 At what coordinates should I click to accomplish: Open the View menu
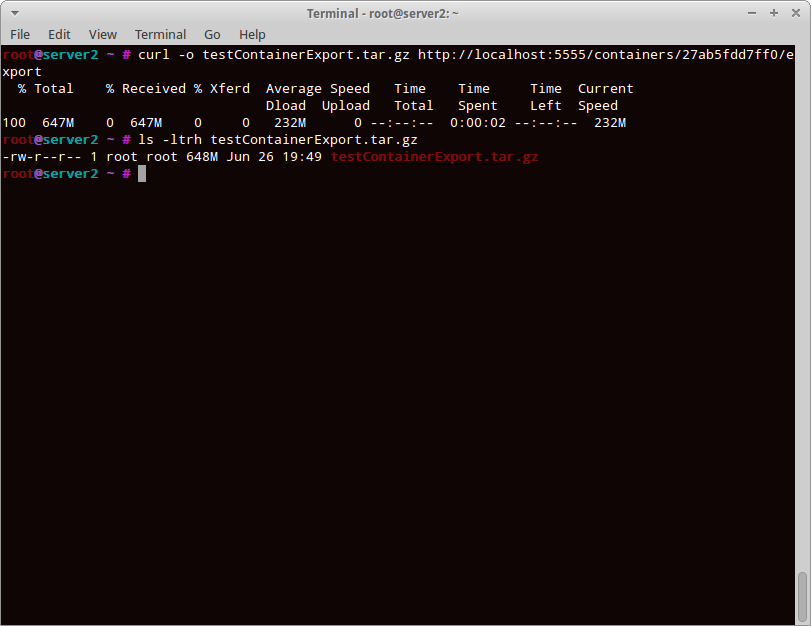point(102,34)
